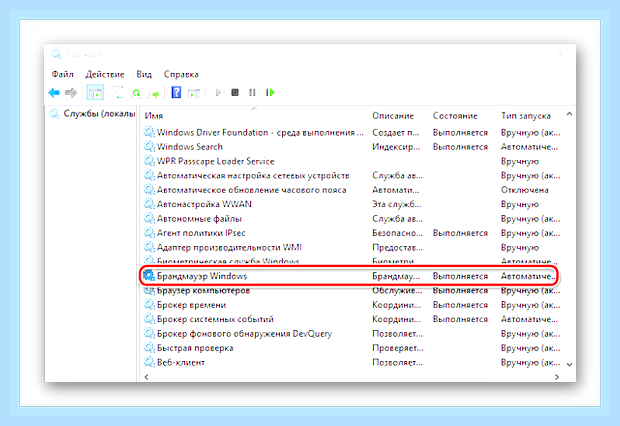Viewport: 620px width, 426px height.
Task: Click the horizontal scrollbar left arrow
Action: (x=146, y=377)
